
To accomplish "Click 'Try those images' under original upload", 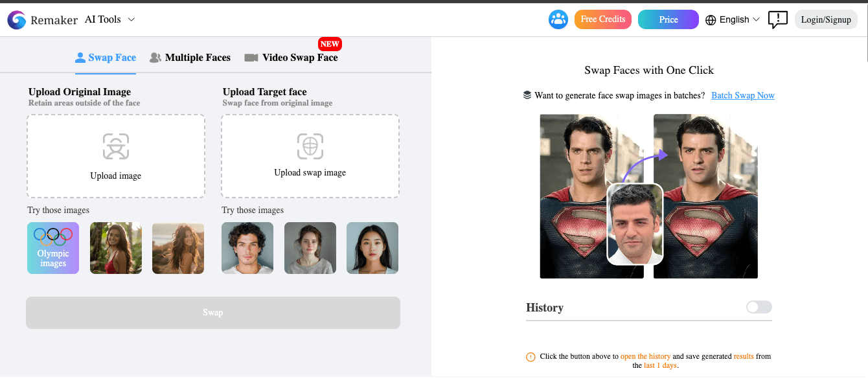I will (58, 210).
